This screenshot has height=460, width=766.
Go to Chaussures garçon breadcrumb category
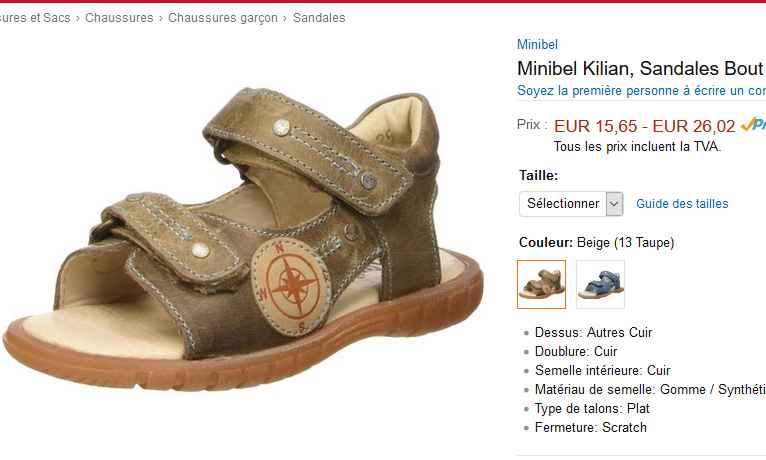pyautogui.click(x=223, y=18)
